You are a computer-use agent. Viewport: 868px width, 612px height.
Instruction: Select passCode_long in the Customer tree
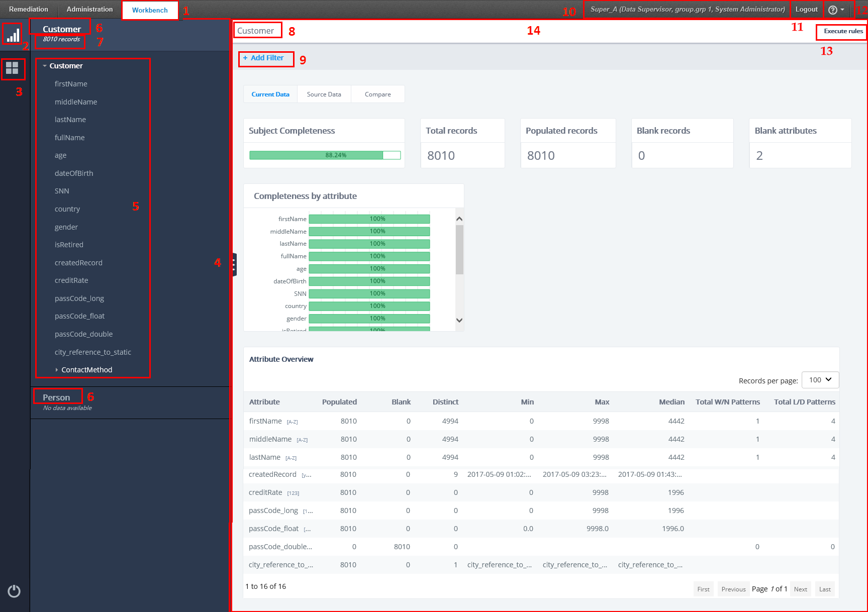tap(79, 298)
